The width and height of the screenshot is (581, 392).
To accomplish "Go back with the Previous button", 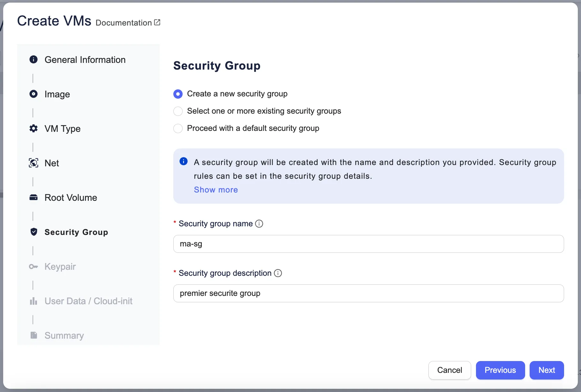I will click(x=500, y=370).
